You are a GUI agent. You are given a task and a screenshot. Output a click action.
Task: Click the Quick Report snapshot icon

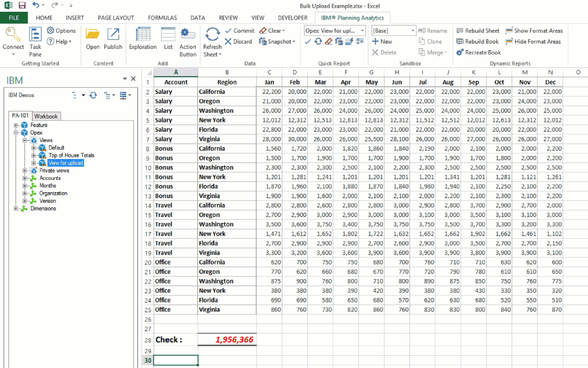click(339, 42)
